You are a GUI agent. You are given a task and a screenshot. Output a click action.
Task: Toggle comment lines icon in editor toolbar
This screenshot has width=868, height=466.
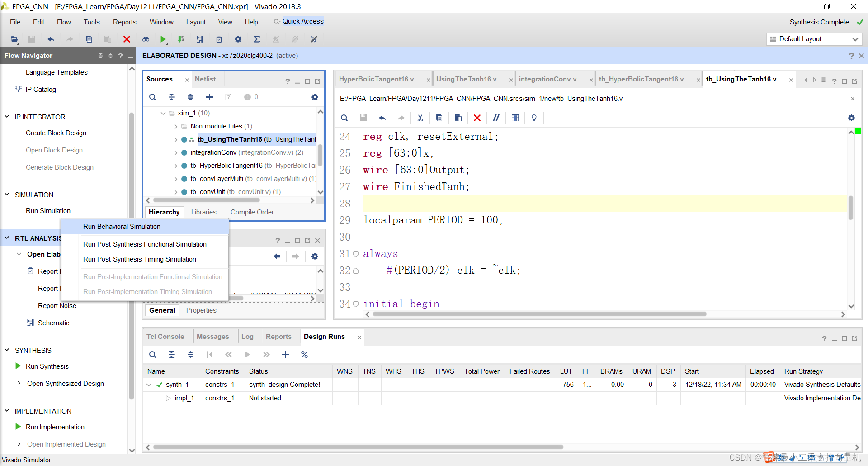(x=496, y=118)
